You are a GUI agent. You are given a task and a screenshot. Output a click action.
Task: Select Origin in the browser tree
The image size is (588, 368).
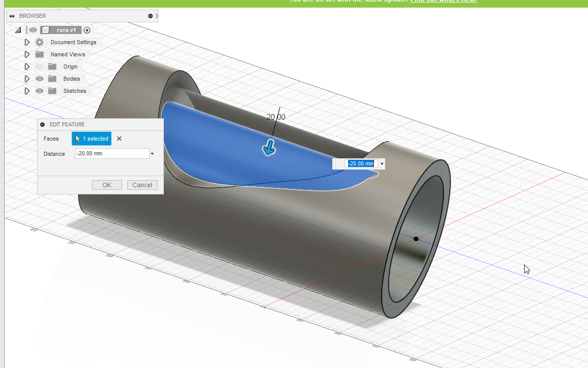pyautogui.click(x=71, y=67)
